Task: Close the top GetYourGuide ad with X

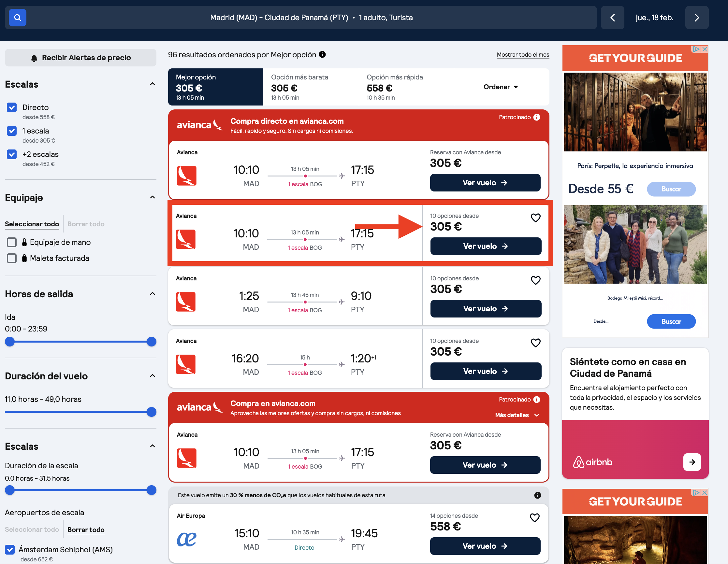Action: [704, 49]
